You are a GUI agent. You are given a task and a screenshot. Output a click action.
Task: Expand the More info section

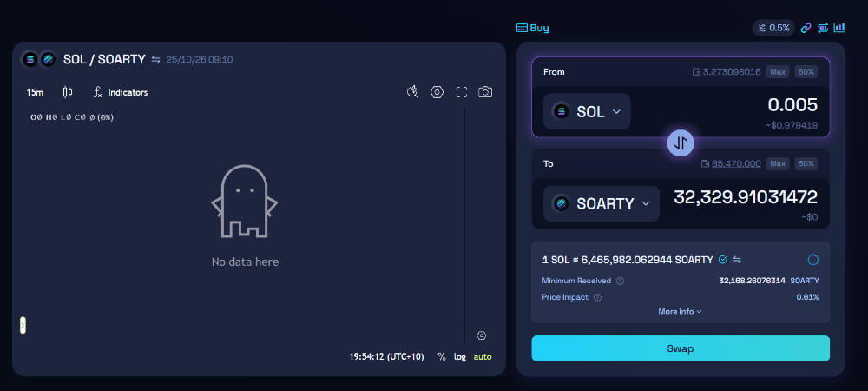pos(680,311)
